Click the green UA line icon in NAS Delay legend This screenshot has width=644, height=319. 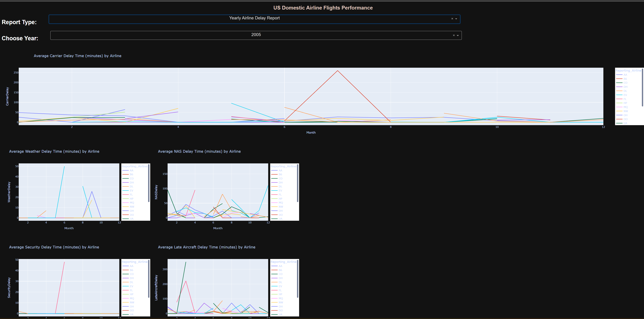[274, 219]
